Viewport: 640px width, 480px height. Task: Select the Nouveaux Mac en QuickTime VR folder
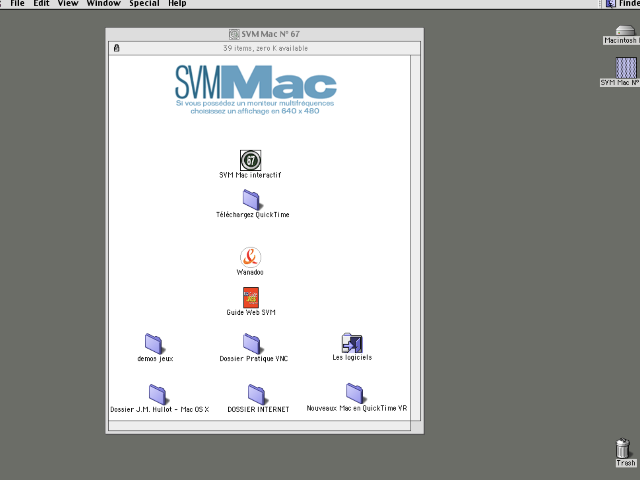355,393
